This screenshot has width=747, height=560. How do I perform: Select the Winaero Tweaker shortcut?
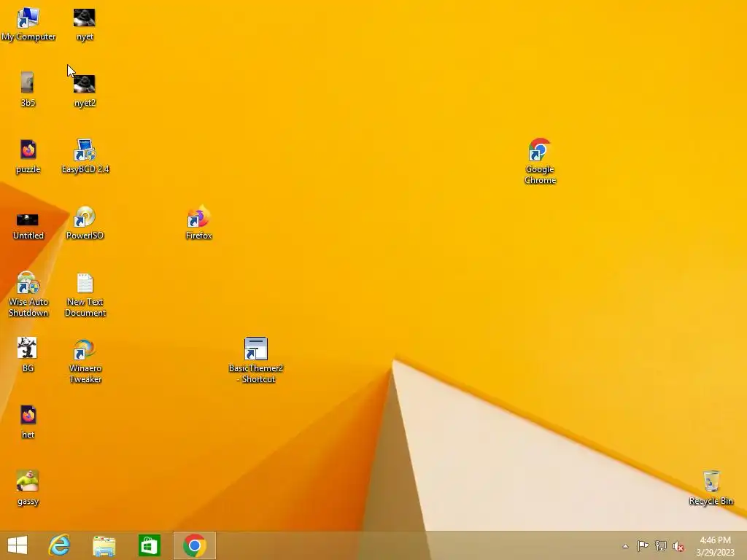tap(85, 361)
